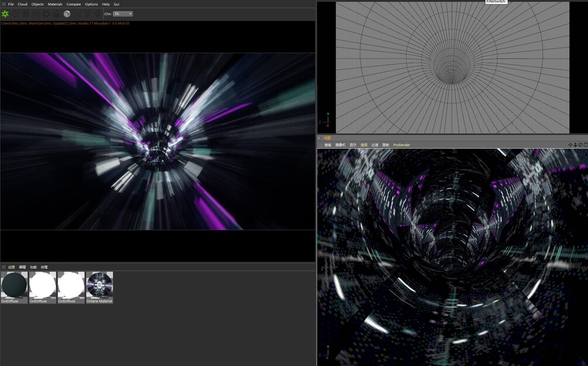Image resolution: width=588 pixels, height=366 pixels.
Task: Open the Gui menu
Action: [x=116, y=4]
